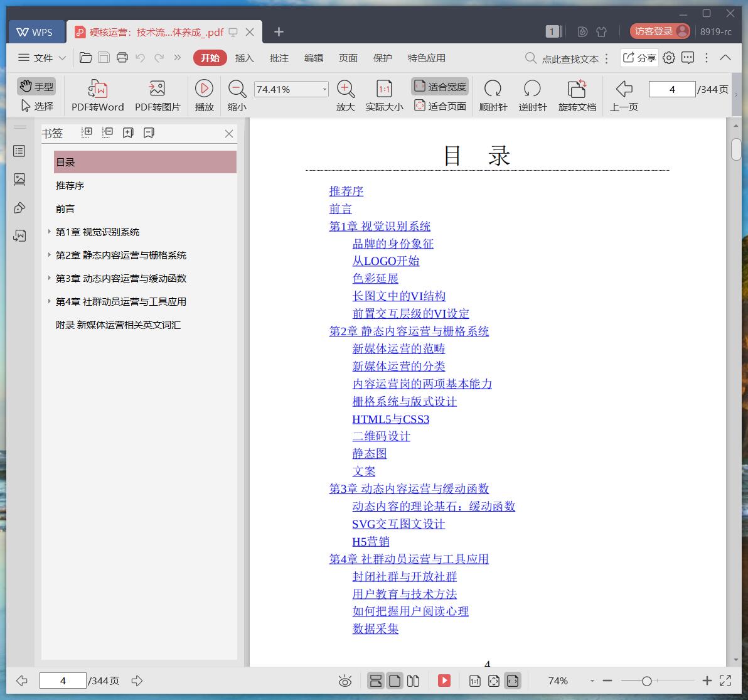Enable continuous scrolling view
Screen dimensions: 748x700
pyautogui.click(x=376, y=681)
